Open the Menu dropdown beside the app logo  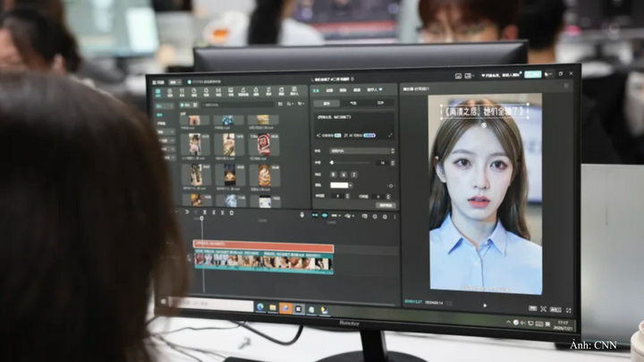tap(175, 82)
